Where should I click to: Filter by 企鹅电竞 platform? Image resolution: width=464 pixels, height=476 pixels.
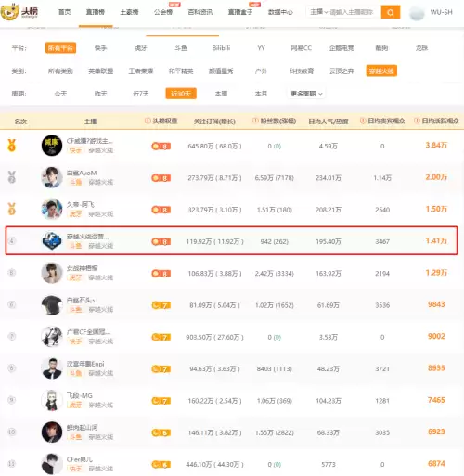342,48
